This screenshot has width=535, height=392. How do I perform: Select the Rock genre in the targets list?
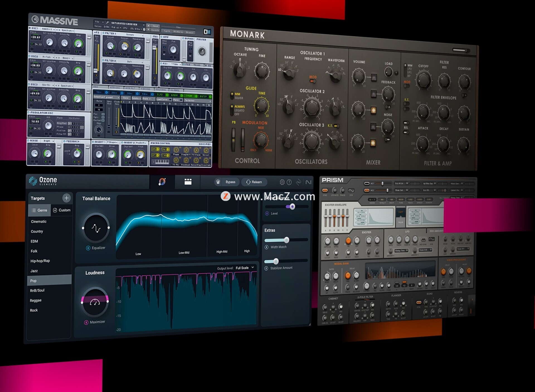point(34,310)
